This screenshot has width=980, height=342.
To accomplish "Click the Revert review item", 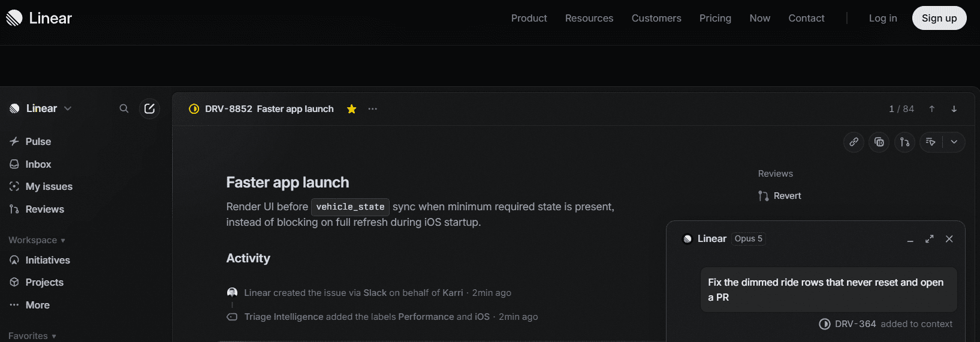I will 780,196.
